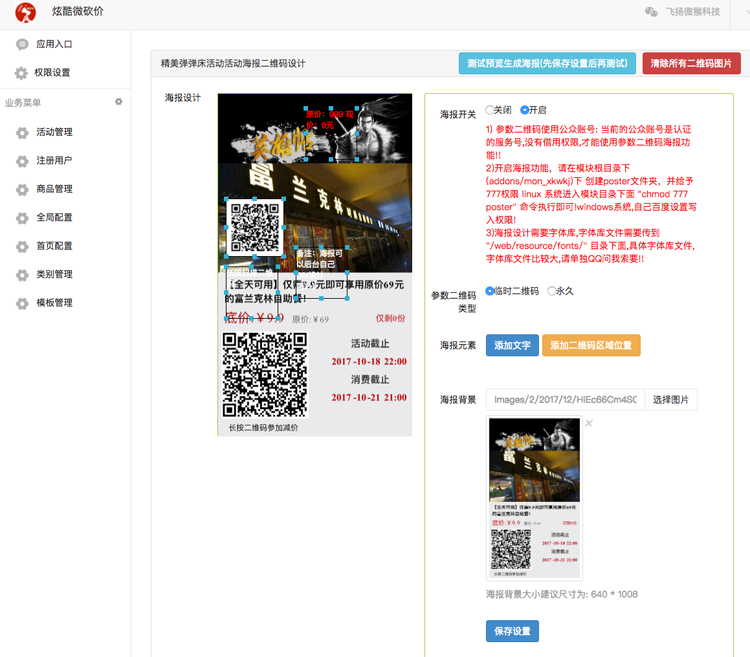Click the poster background image path field

(x=565, y=400)
